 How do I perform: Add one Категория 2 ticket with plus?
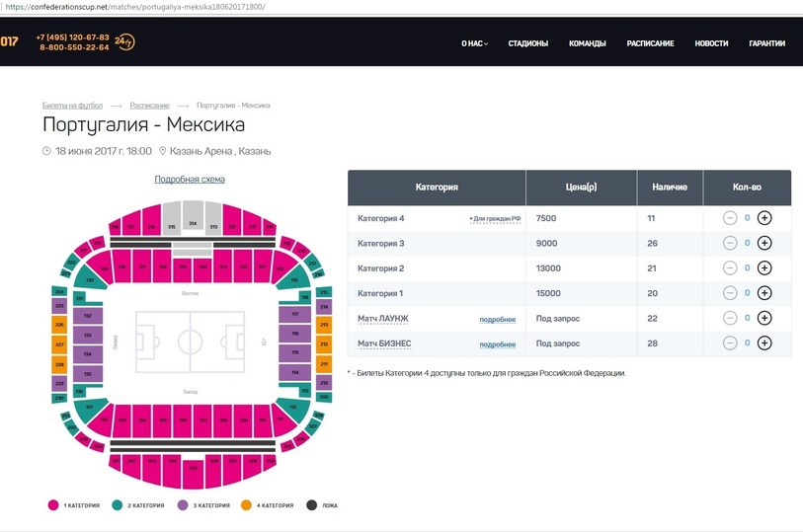pos(764,268)
